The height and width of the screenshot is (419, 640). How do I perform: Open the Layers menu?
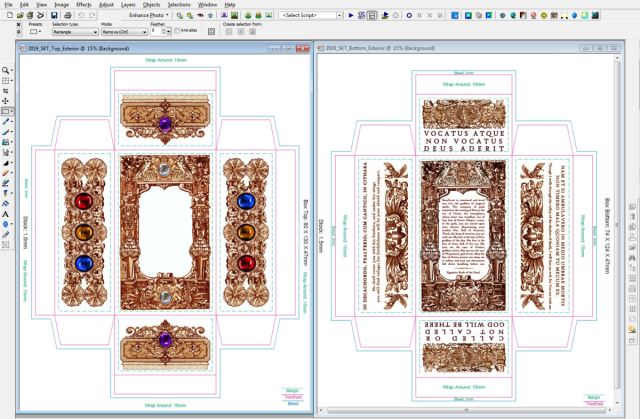tap(128, 5)
